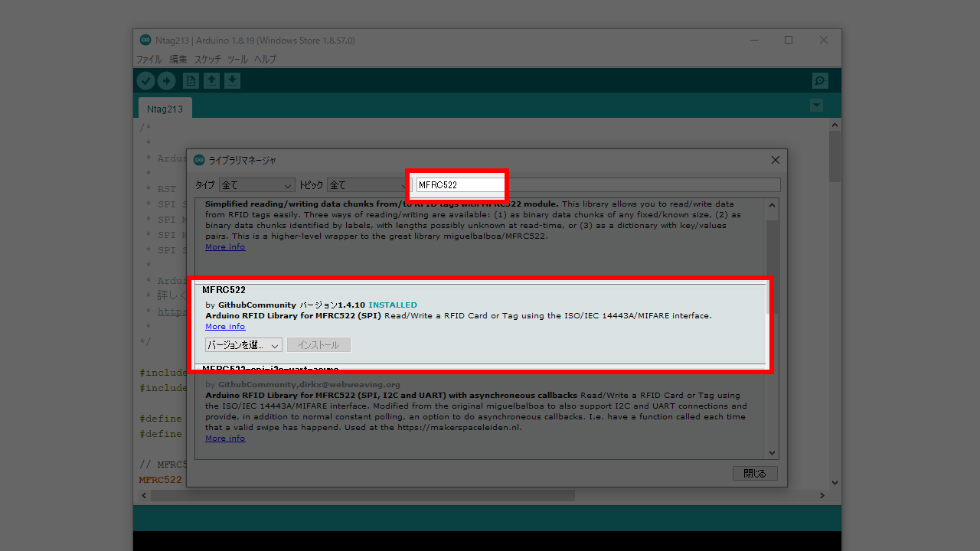980x551 pixels.
Task: Click the MFRC522 search input field
Action: pos(459,185)
